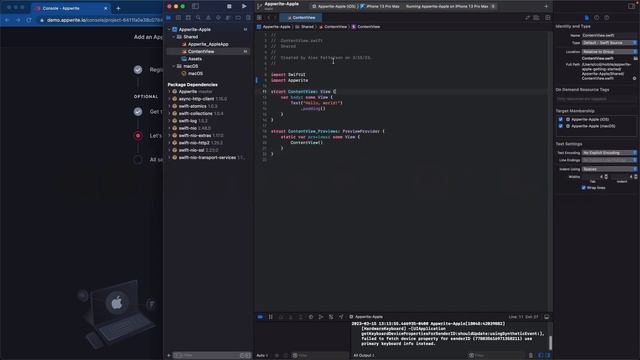Open new tab in browser window

coord(118,8)
